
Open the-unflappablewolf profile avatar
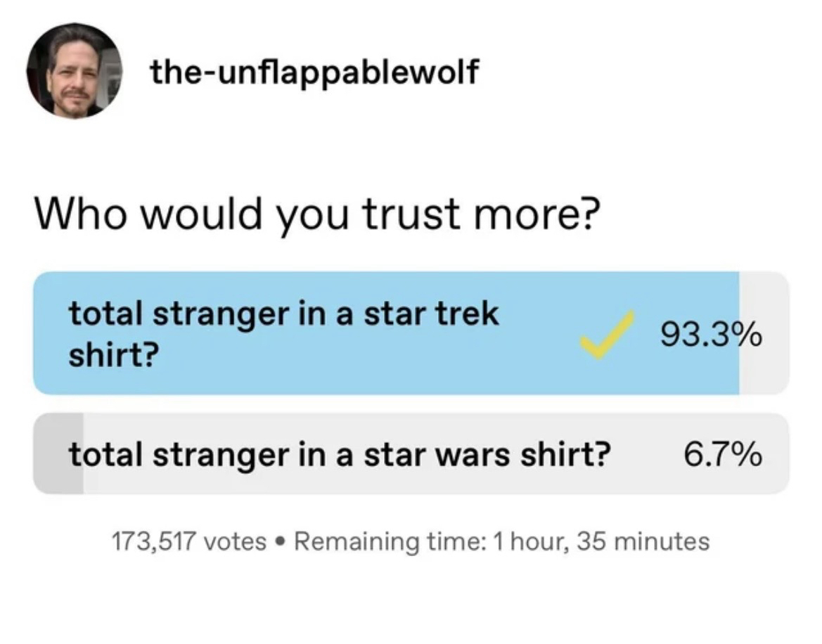74,70
